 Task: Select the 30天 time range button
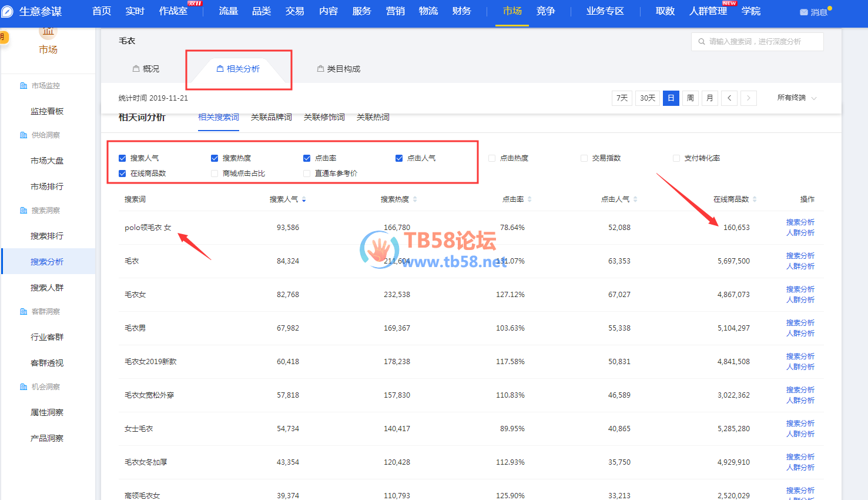(x=647, y=98)
